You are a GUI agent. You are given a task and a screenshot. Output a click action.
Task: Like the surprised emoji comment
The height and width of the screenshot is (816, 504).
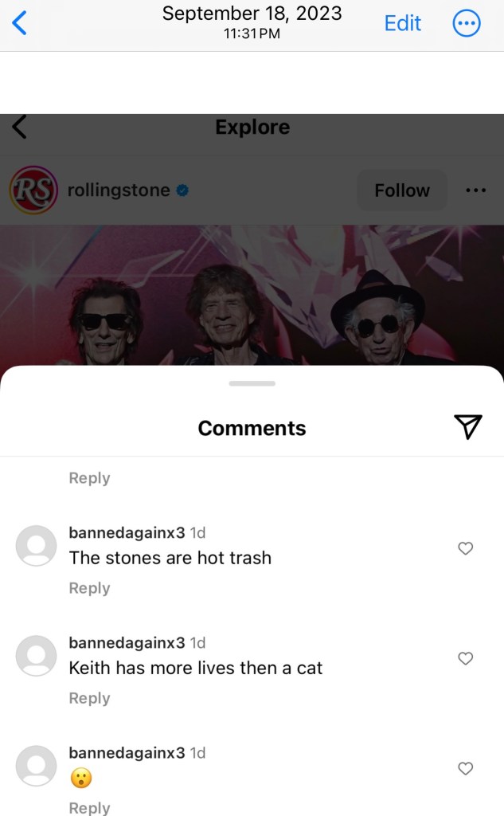pos(466,768)
